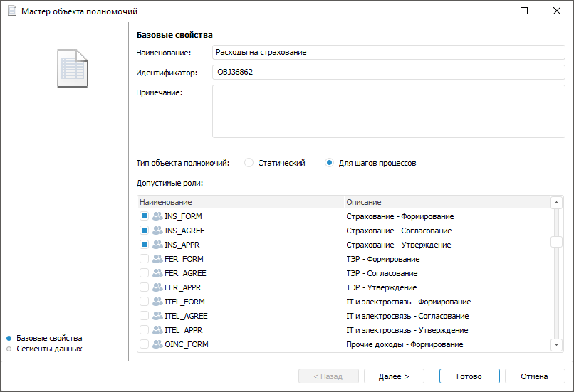Click the document icon in the title bar
574x392 pixels.
[11, 11]
